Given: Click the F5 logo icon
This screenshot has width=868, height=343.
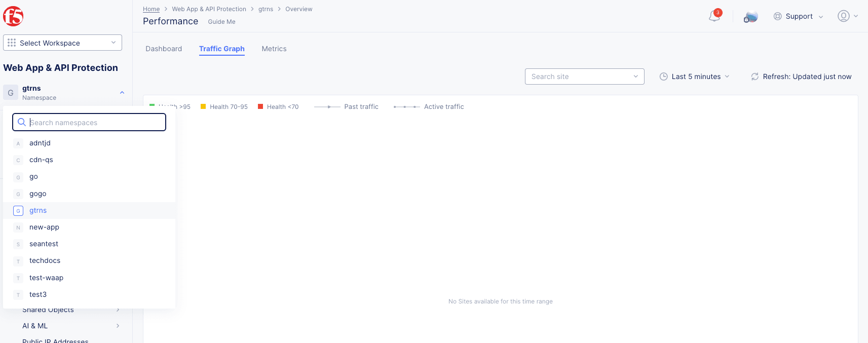Looking at the screenshot, I should click(13, 16).
